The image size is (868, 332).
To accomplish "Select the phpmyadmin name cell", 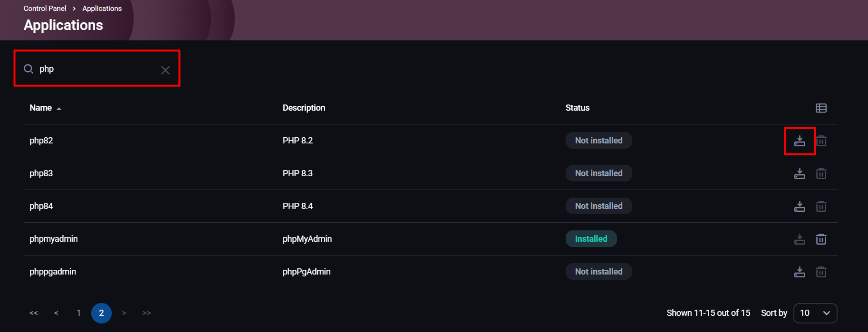I will [x=54, y=239].
